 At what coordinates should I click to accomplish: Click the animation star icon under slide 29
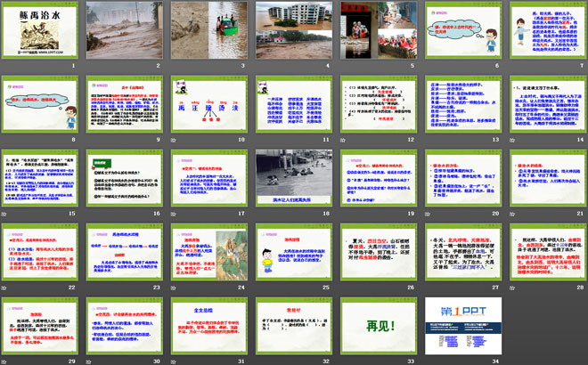coord(4,361)
